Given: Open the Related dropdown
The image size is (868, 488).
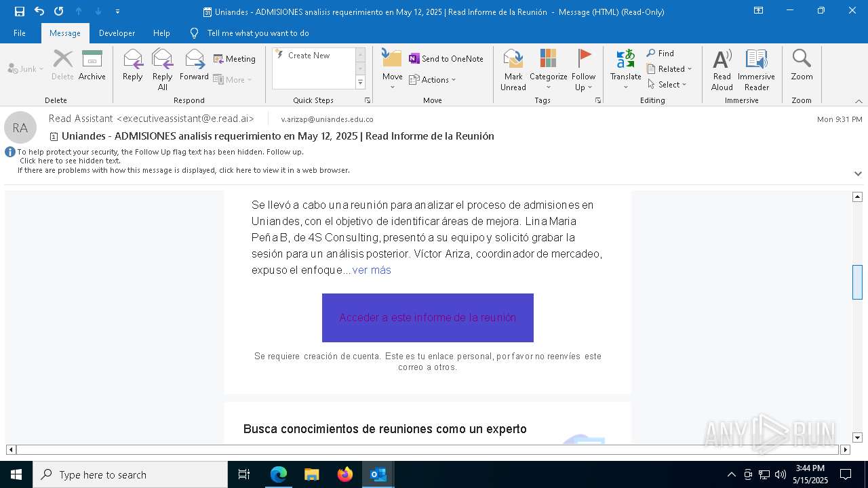Looking at the screenshot, I should coord(669,69).
